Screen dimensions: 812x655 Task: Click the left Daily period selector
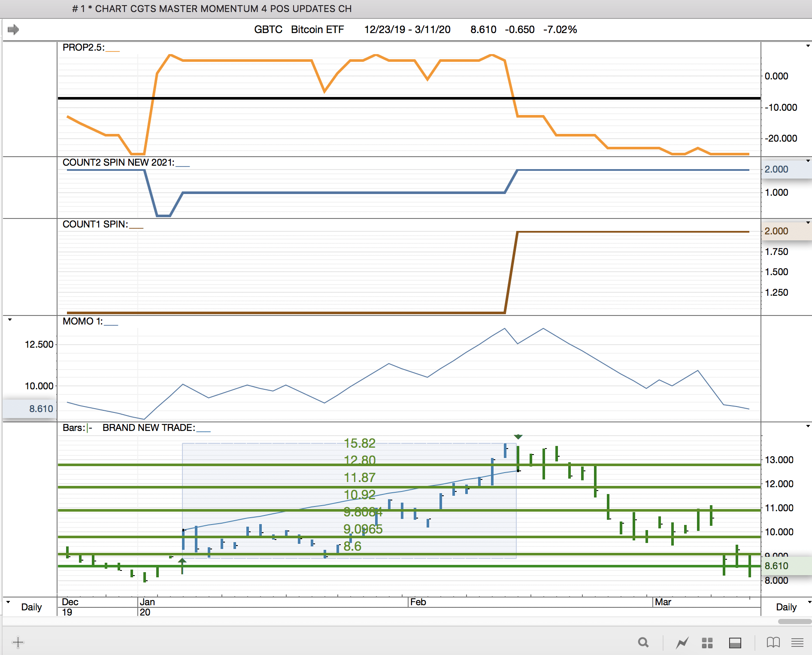(31, 607)
